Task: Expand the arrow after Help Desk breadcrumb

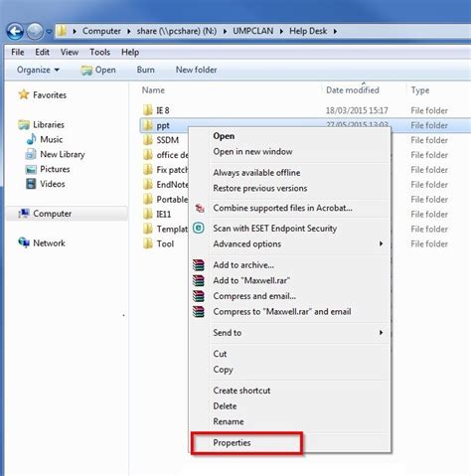Action: tap(335, 31)
